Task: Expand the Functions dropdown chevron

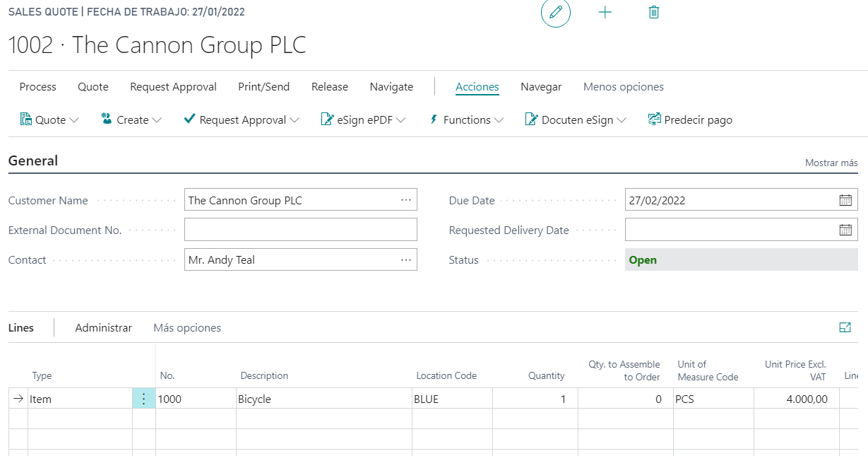Action: click(499, 120)
